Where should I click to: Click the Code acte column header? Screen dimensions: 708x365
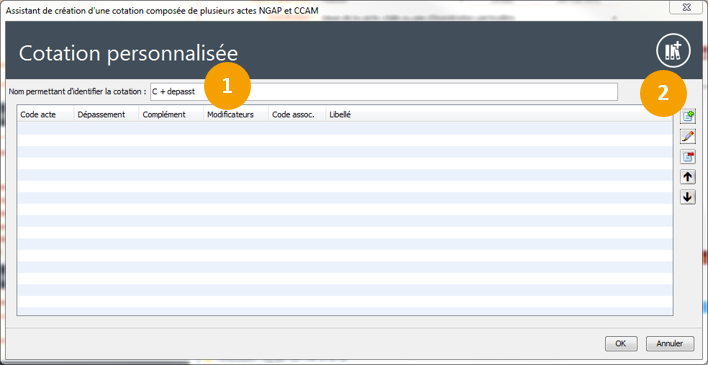tap(46, 115)
